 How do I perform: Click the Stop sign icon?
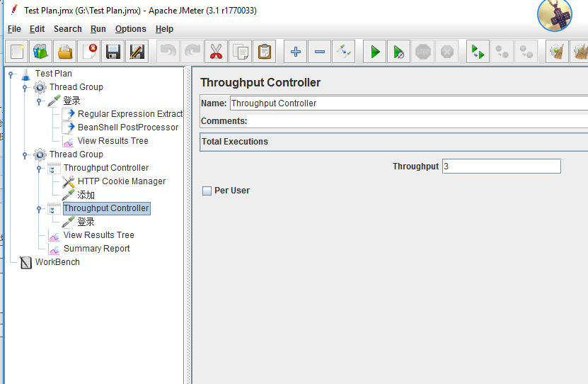point(423,52)
